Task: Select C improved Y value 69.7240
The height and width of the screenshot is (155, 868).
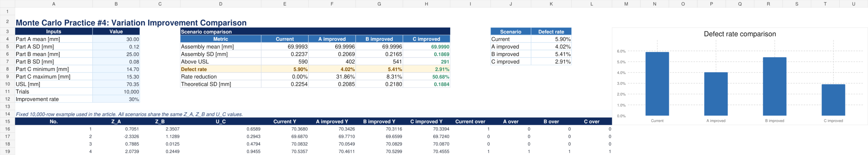Action: coord(426,136)
